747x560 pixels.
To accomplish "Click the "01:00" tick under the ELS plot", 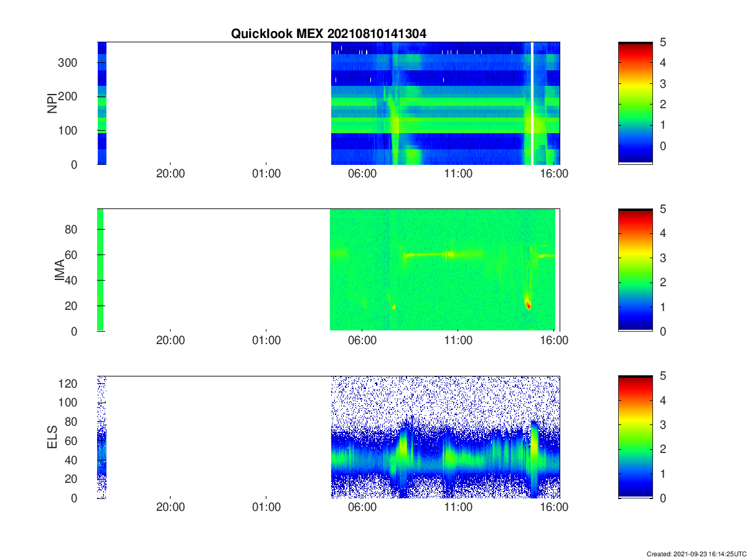I will [x=266, y=508].
